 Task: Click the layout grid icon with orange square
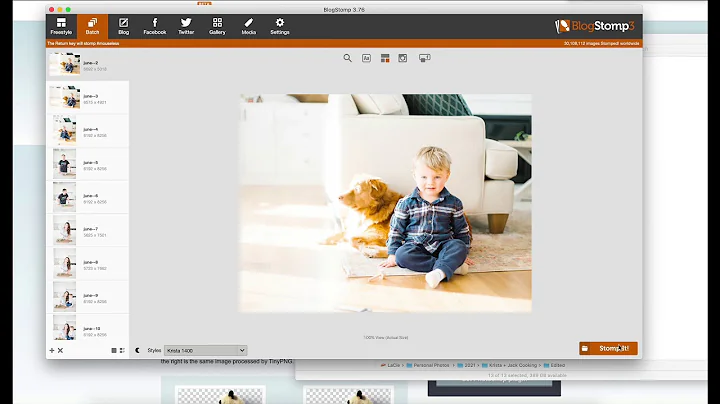click(385, 58)
